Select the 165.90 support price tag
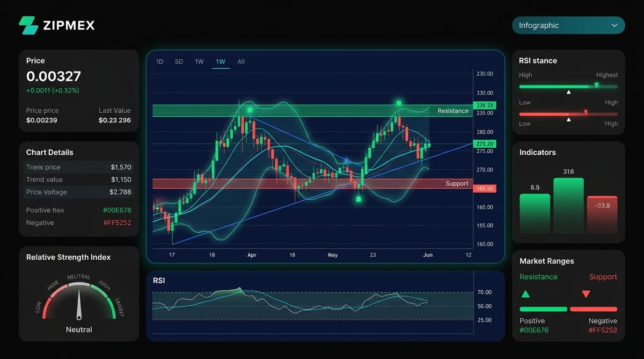The image size is (644, 359). (484, 188)
